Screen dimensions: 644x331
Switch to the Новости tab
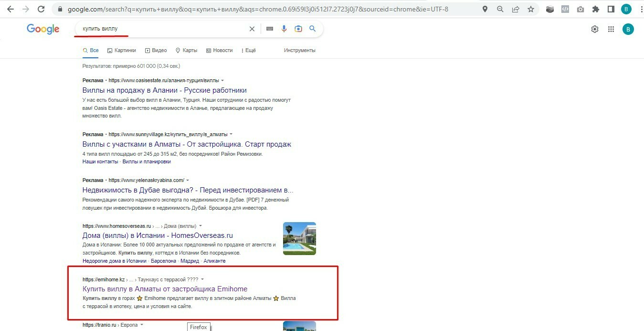220,50
